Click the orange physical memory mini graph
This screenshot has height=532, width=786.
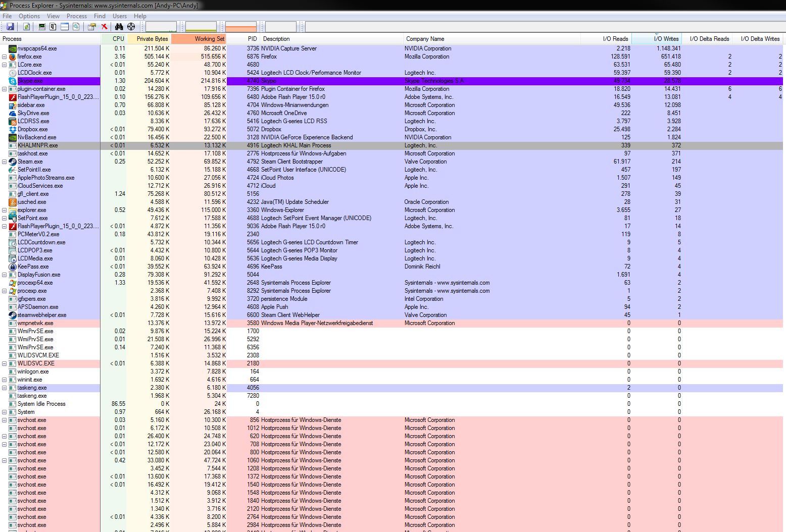click(x=241, y=27)
